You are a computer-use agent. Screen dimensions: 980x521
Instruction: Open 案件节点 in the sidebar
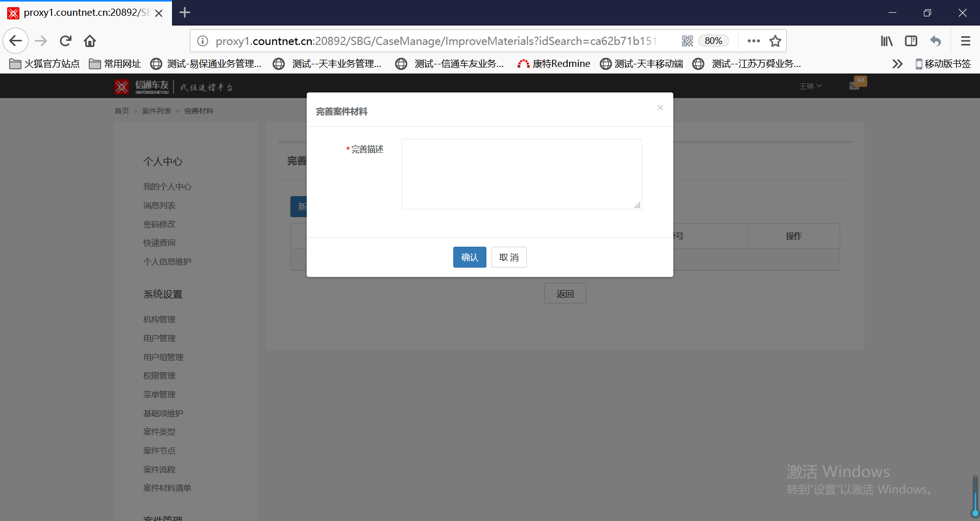(159, 451)
